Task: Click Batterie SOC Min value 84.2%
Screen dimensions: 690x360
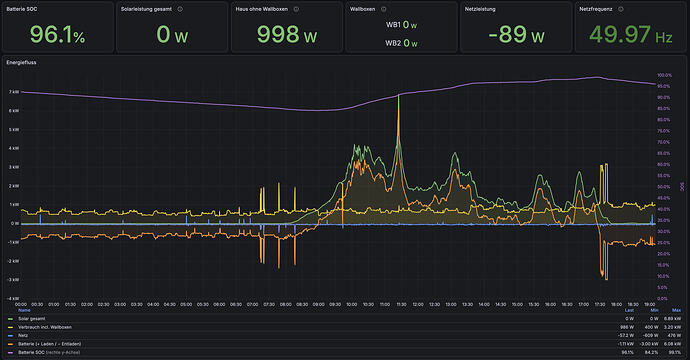Action: pos(652,352)
